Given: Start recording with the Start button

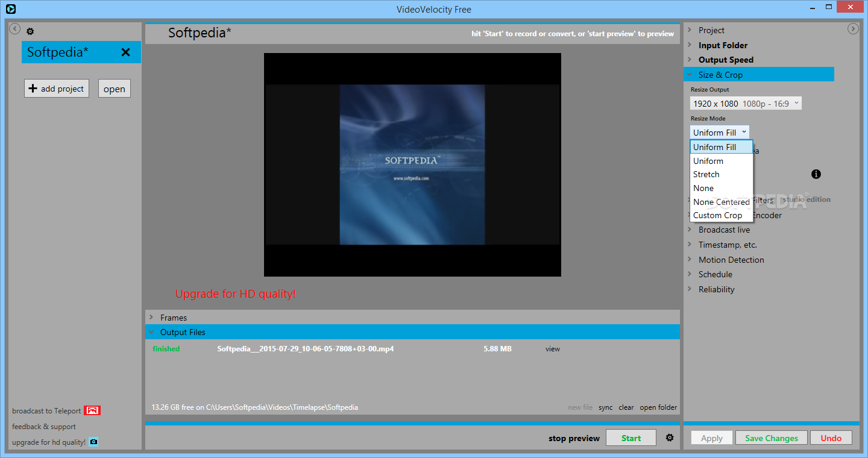Looking at the screenshot, I should click(x=631, y=438).
